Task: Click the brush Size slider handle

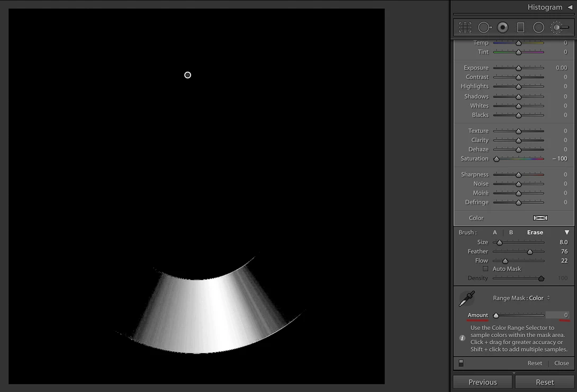Action: pos(499,242)
